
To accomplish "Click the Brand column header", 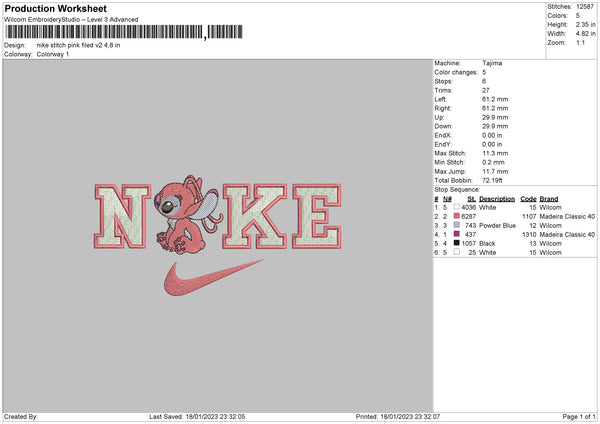I will point(549,199).
